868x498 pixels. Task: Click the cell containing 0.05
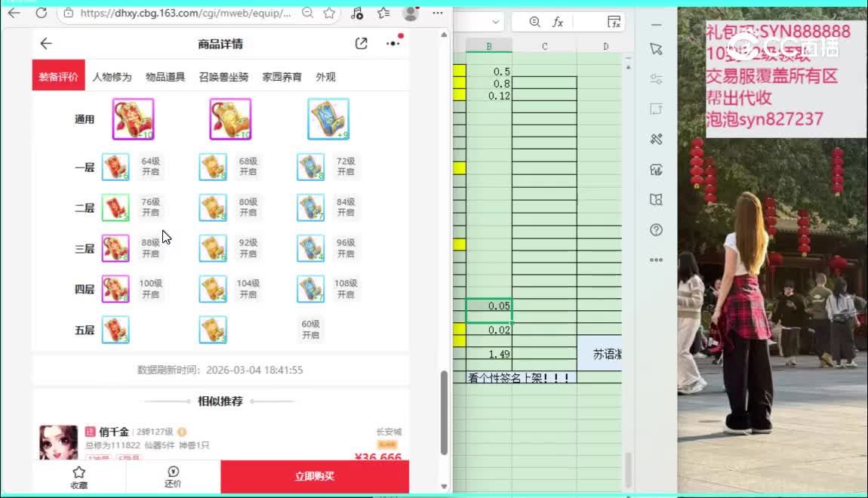coord(489,310)
